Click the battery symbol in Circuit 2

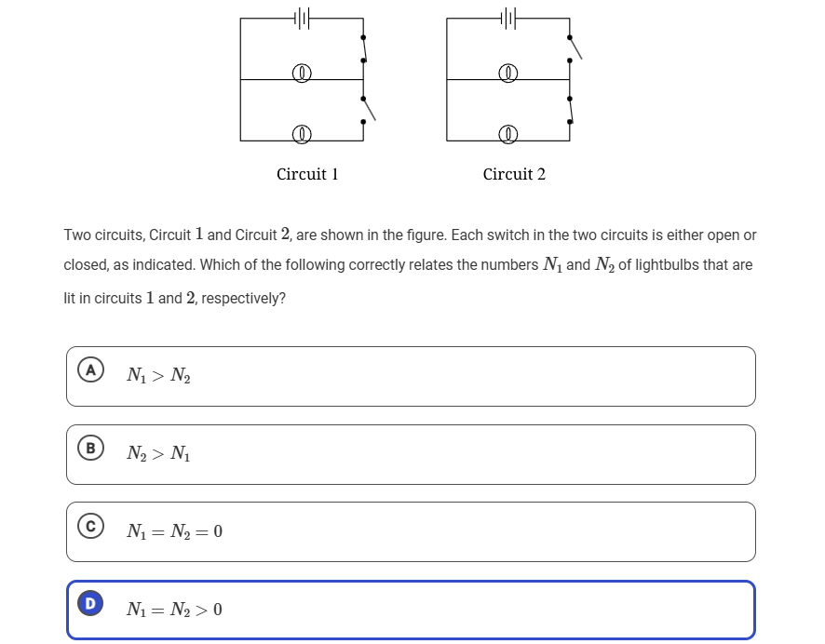pyautogui.click(x=507, y=16)
